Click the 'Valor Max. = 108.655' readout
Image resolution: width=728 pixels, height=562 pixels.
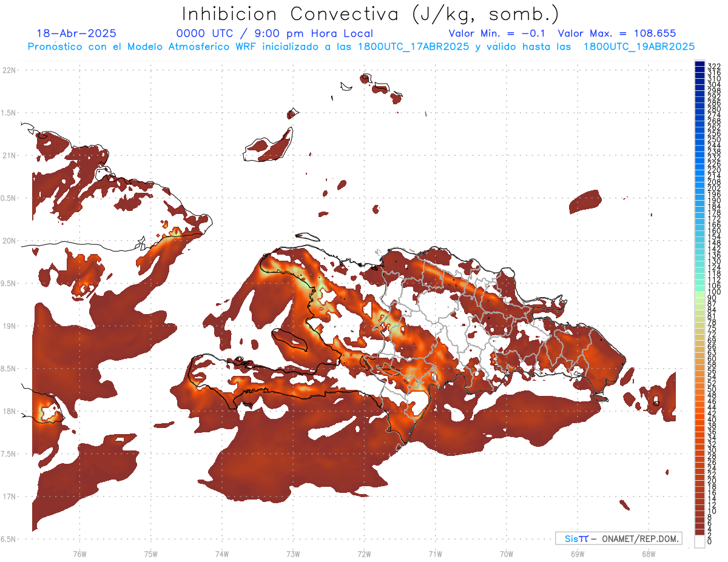pyautogui.click(x=617, y=34)
